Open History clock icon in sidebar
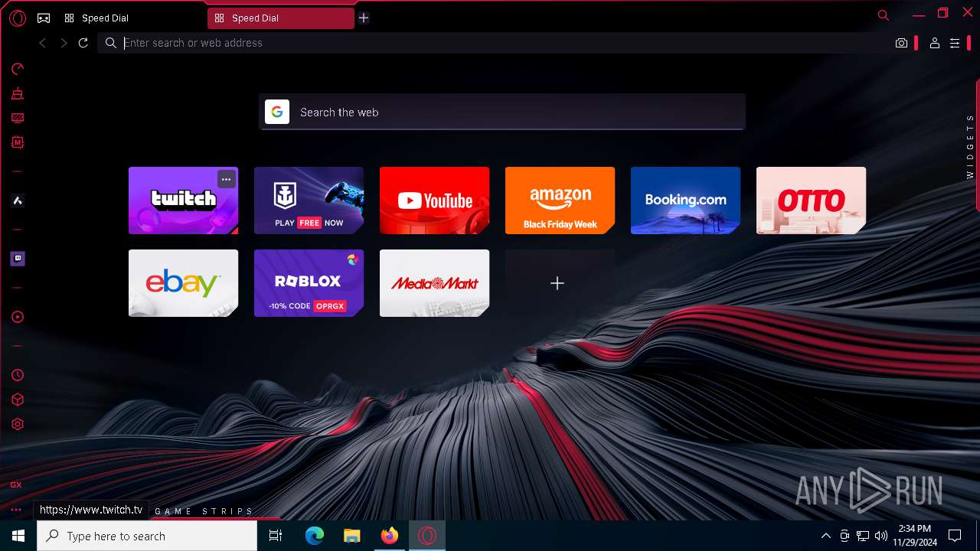The height and width of the screenshot is (551, 980). coord(18,375)
